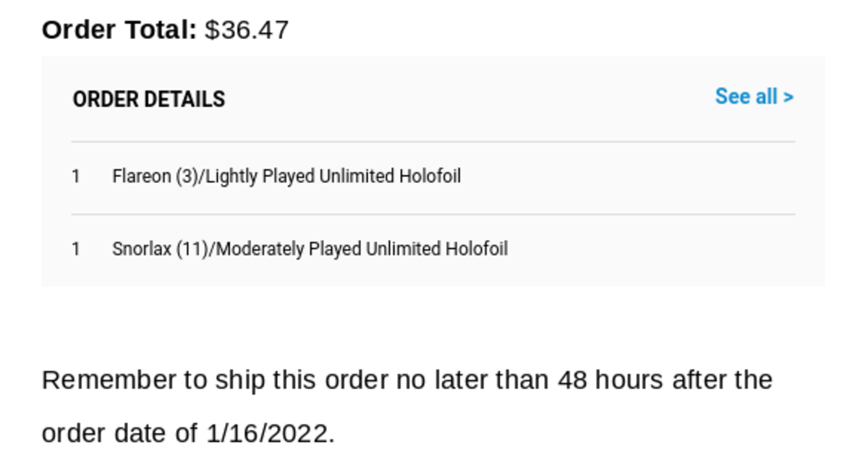The width and height of the screenshot is (868, 457).
Task: Click the Snorlax card name
Action: (x=142, y=249)
